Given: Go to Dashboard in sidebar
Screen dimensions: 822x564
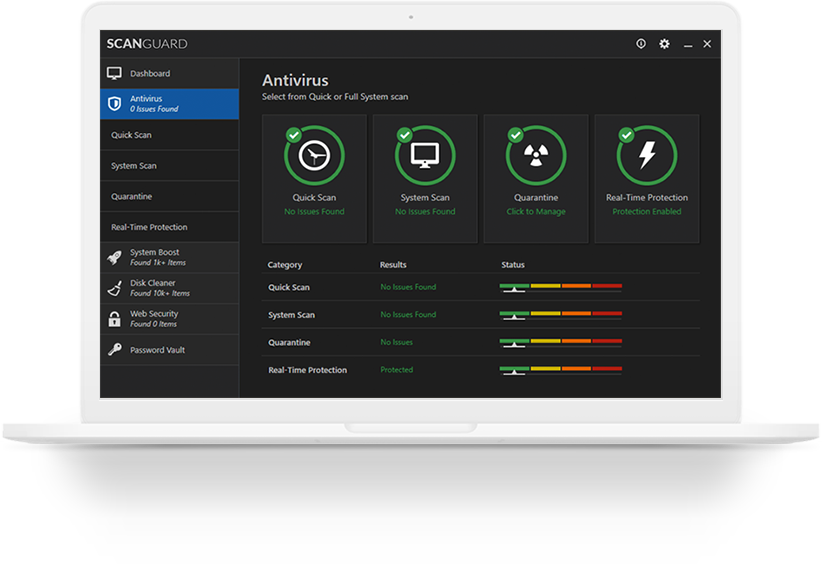Looking at the screenshot, I should [169, 73].
